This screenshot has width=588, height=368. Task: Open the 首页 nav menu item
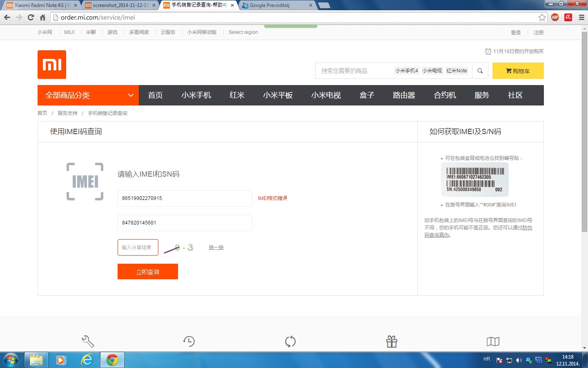155,95
